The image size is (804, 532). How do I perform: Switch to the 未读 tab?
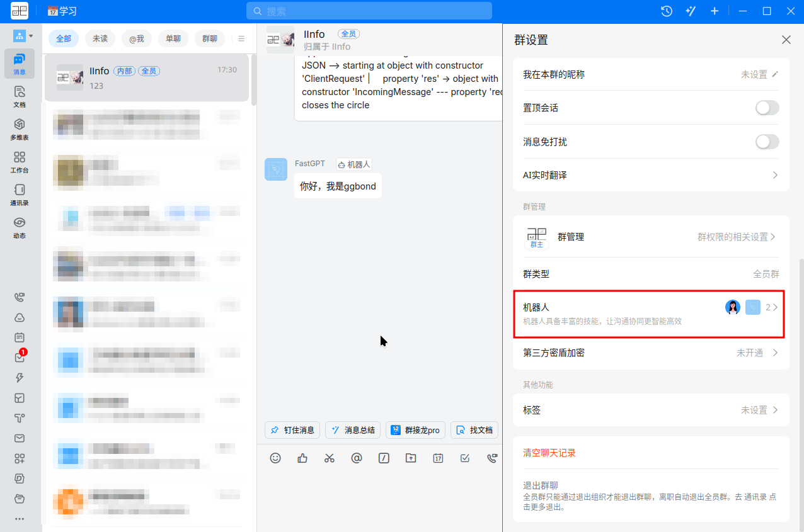point(100,38)
